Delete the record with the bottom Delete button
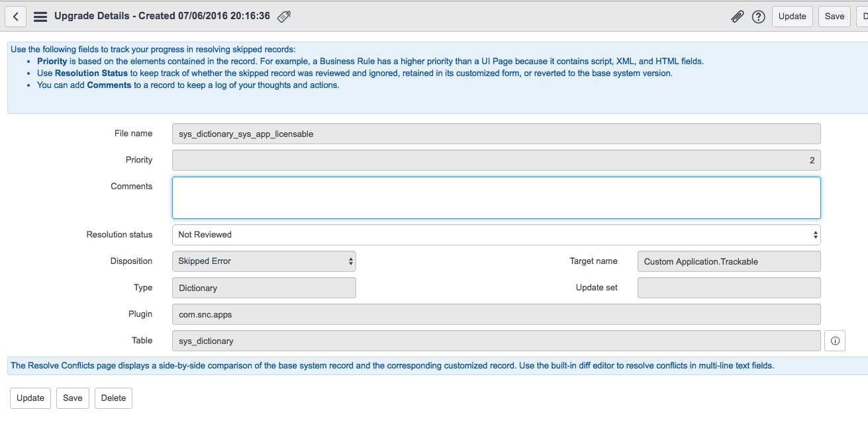868x428 pixels. point(113,398)
